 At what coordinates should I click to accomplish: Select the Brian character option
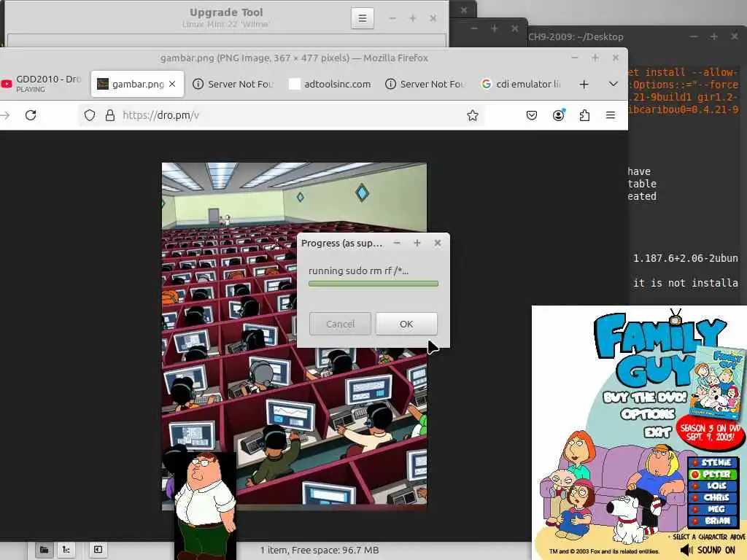pos(712,521)
